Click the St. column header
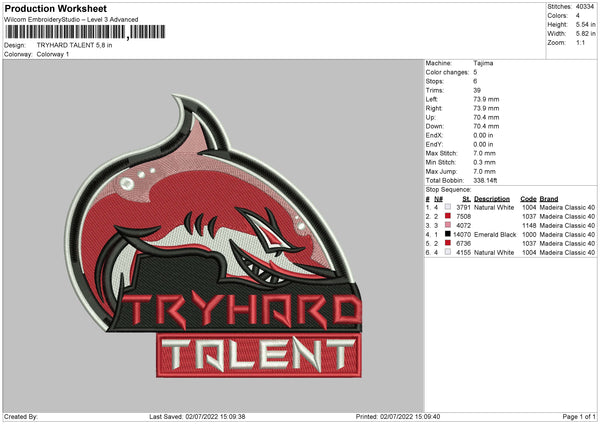This screenshot has width=600, height=424. tap(465, 198)
